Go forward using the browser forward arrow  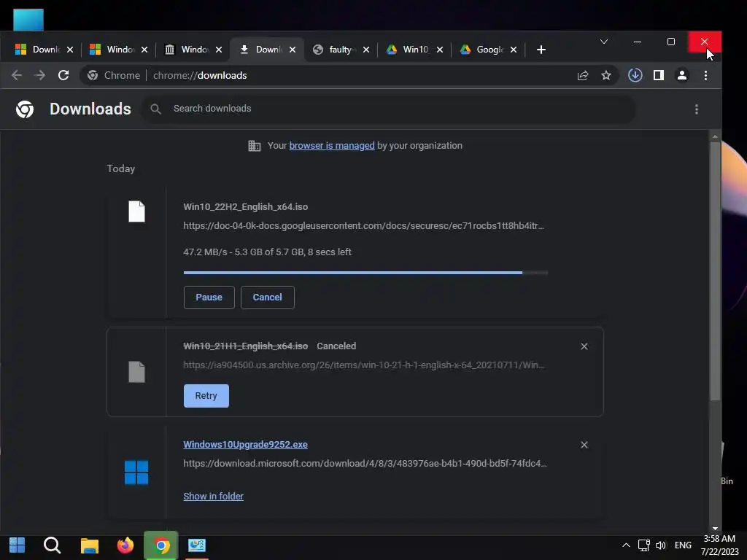click(40, 75)
